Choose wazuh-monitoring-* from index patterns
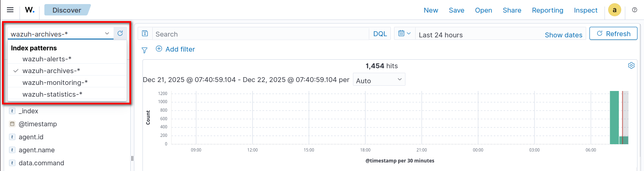The image size is (644, 171). tap(55, 82)
